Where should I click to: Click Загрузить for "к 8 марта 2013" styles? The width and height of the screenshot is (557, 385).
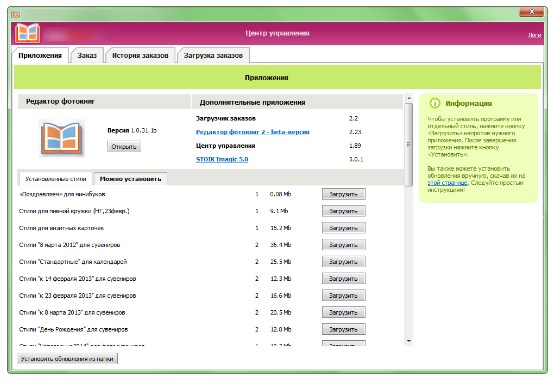[344, 312]
